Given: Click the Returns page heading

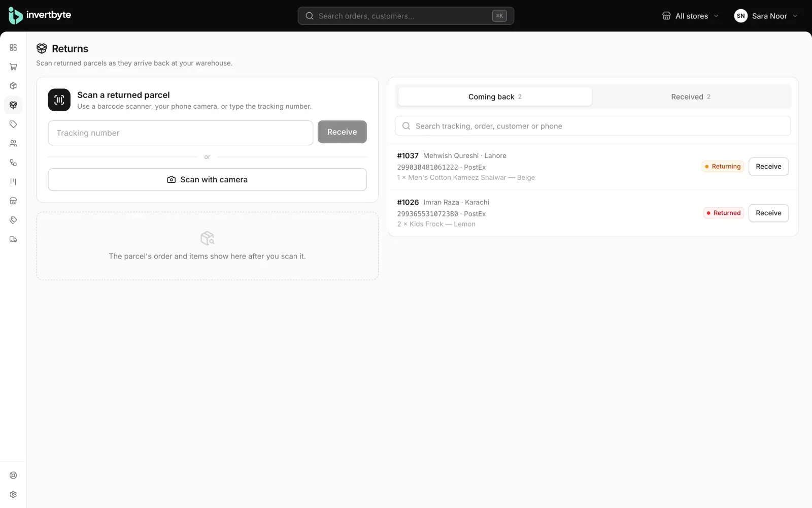Looking at the screenshot, I should [70, 49].
